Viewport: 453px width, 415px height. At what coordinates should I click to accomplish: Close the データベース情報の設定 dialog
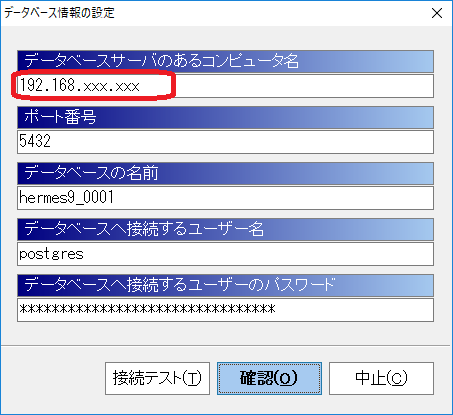pyautogui.click(x=437, y=13)
